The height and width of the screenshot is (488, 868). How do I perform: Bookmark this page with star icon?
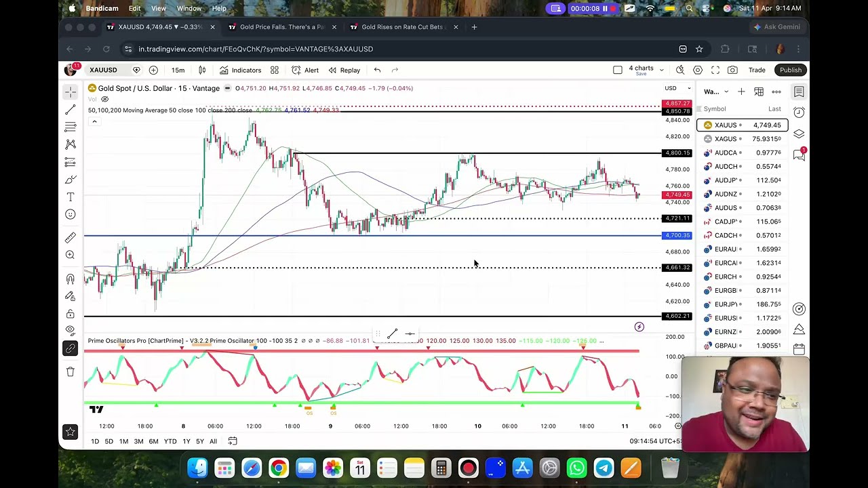point(699,49)
